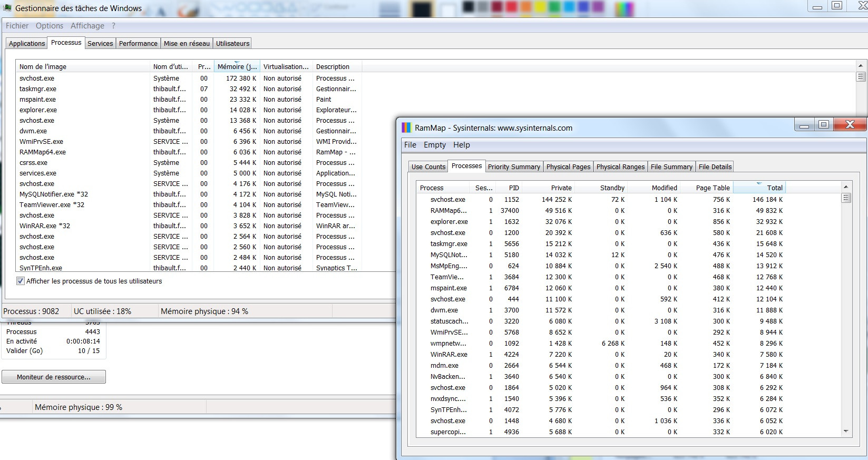Open the Affichage menu
868x460 pixels.
87,26
